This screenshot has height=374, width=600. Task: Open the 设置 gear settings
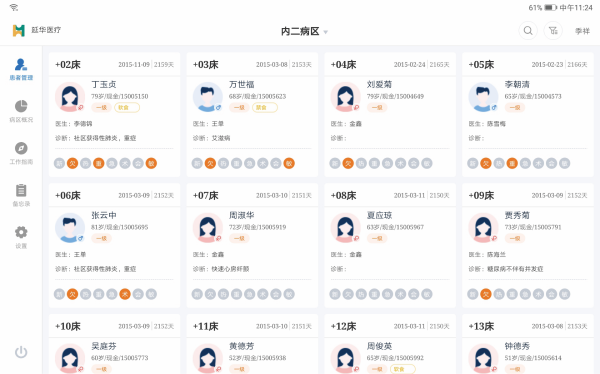point(21,237)
